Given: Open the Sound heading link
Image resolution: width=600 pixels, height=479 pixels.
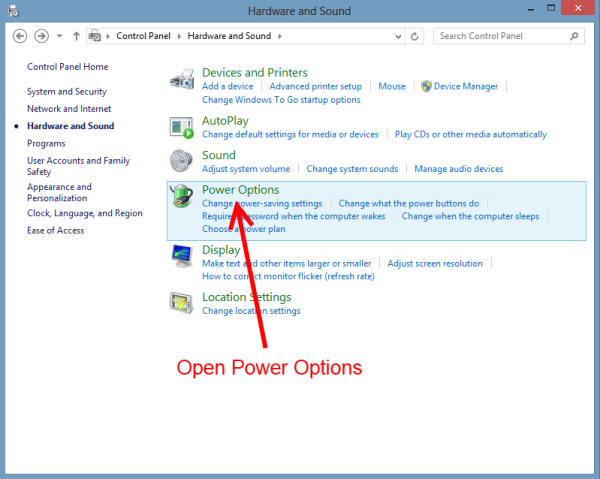Looking at the screenshot, I should pos(218,155).
